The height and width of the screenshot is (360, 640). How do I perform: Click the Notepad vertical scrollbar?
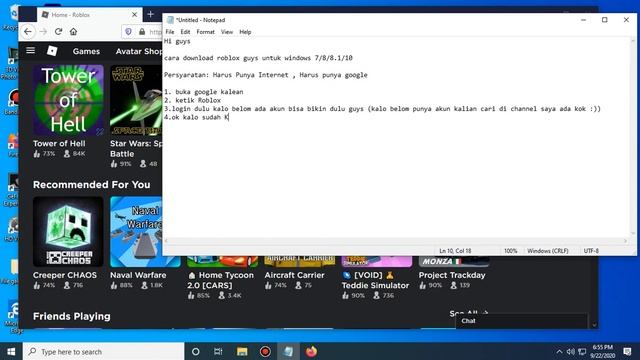[633, 137]
